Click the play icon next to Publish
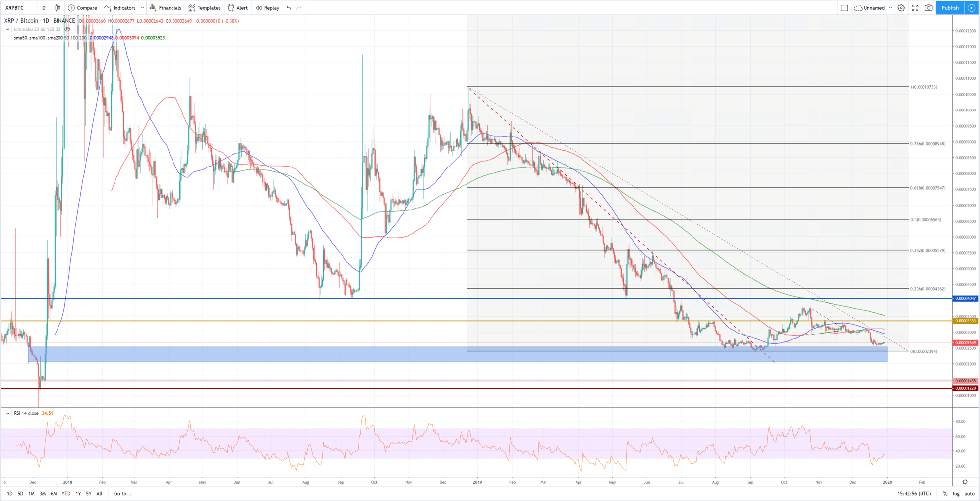The height and width of the screenshot is (501, 980). tap(971, 8)
